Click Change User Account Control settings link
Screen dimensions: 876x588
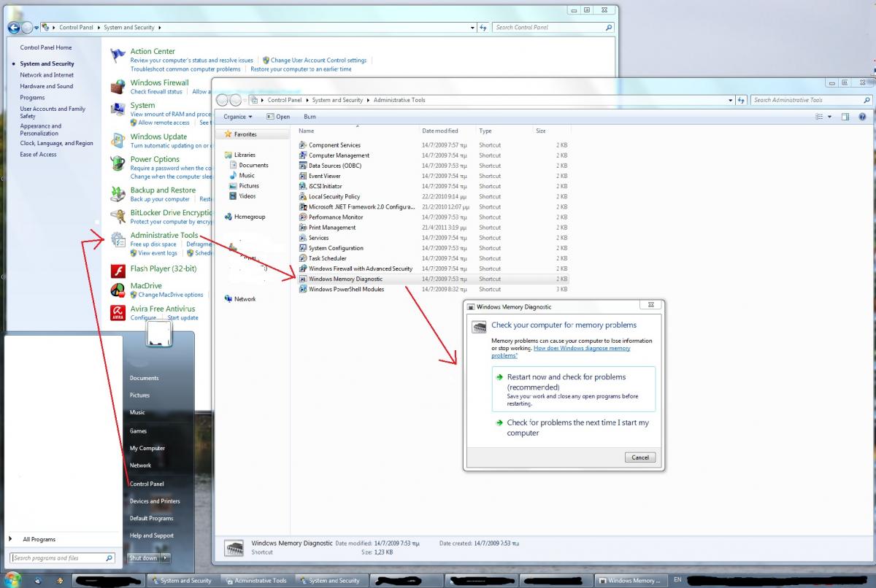318,61
